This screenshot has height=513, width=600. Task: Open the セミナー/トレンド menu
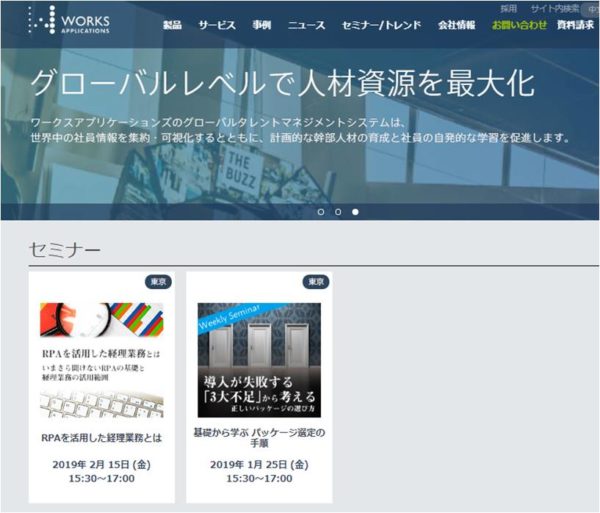tap(383, 25)
